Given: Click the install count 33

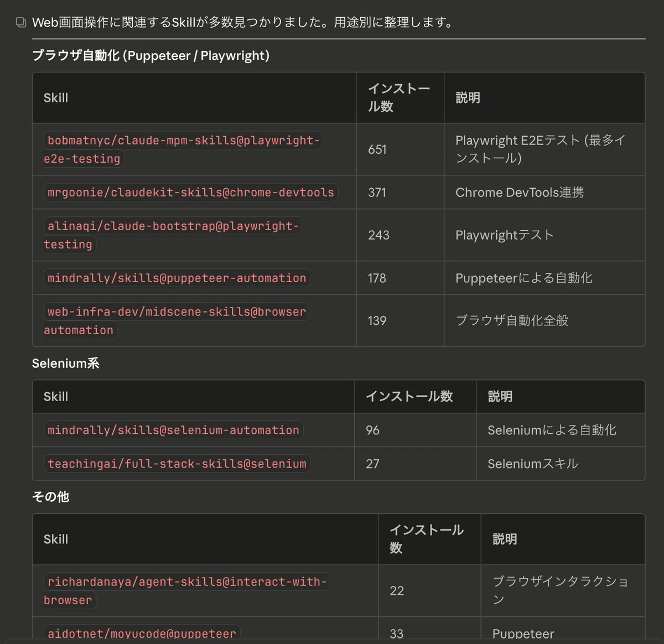Looking at the screenshot, I should (x=397, y=634).
